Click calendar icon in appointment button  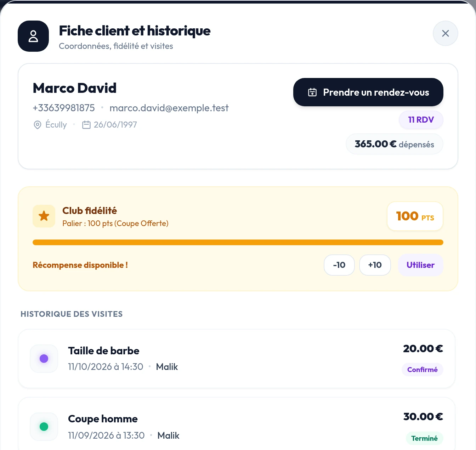pyautogui.click(x=312, y=92)
